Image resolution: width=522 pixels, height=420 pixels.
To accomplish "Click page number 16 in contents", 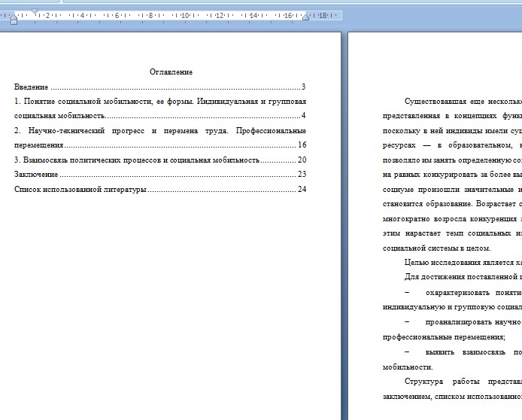I will [x=302, y=145].
